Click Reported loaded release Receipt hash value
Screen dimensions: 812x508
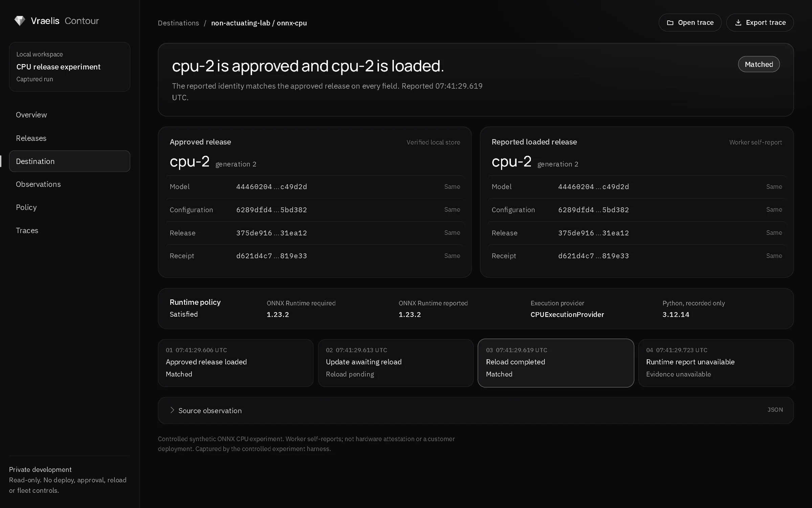click(x=593, y=256)
